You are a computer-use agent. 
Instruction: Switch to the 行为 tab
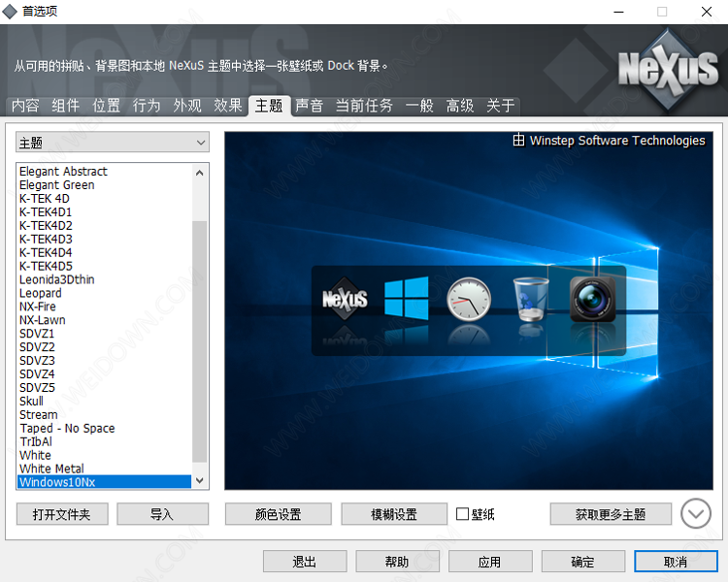[147, 106]
